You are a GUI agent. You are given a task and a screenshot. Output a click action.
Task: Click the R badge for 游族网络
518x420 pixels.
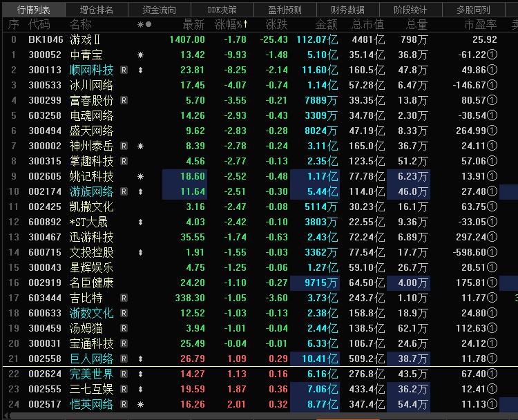124,191
